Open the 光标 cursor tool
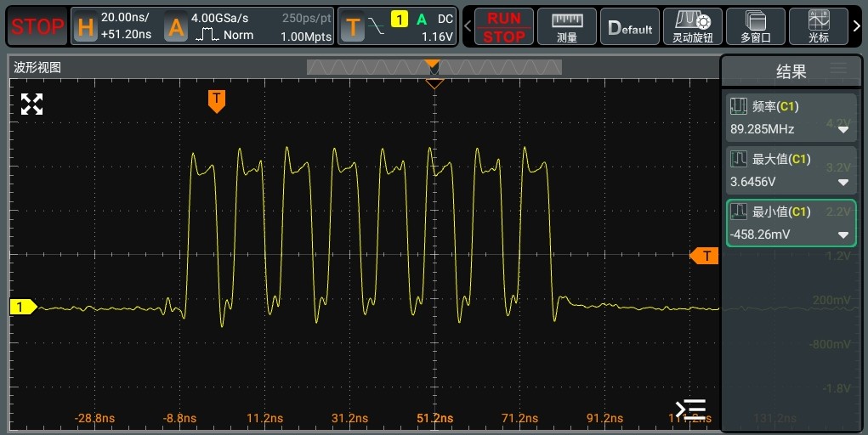This screenshot has height=435, width=868. click(x=818, y=26)
